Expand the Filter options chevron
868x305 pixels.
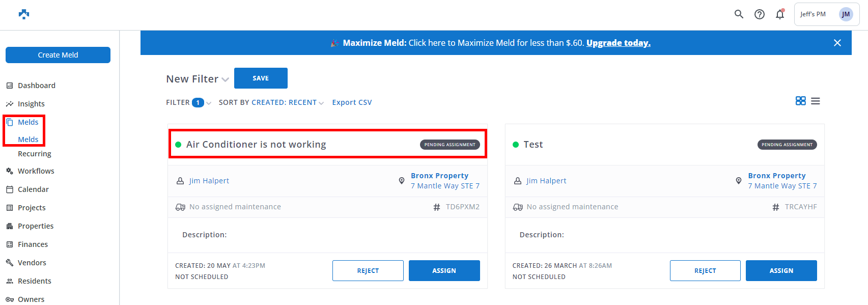[x=209, y=103]
